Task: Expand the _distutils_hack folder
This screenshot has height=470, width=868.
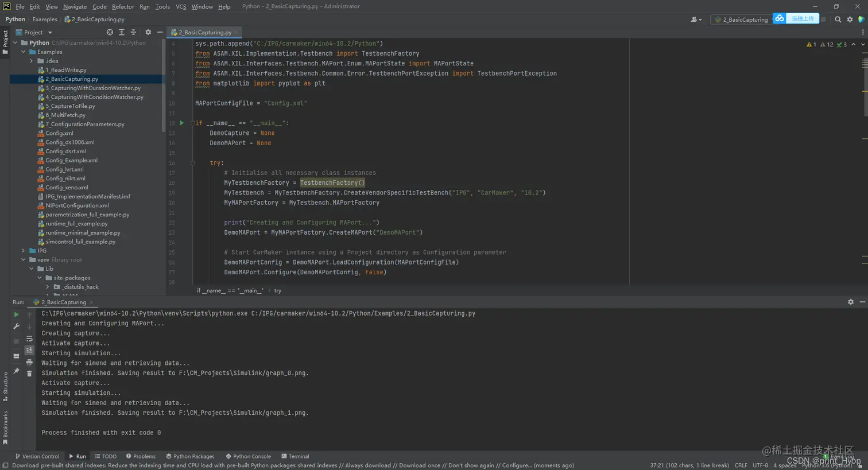Action: (x=48, y=287)
